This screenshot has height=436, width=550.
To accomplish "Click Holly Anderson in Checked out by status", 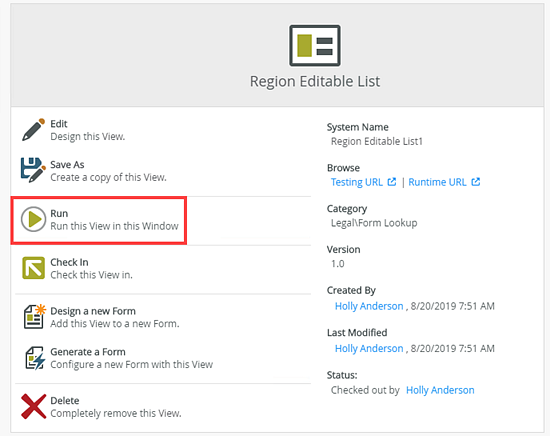I will [x=440, y=390].
